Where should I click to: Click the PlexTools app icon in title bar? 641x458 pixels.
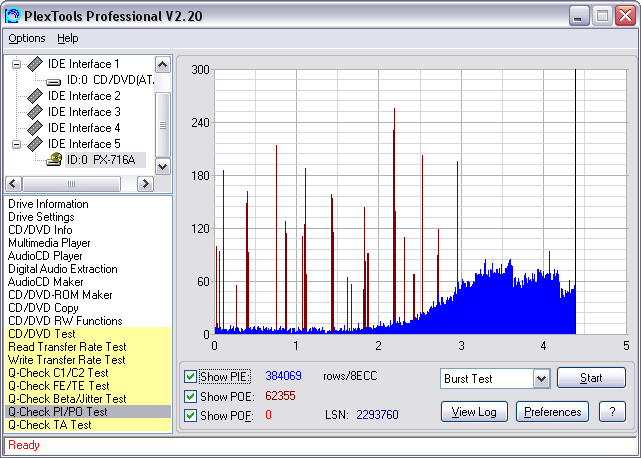tap(12, 16)
